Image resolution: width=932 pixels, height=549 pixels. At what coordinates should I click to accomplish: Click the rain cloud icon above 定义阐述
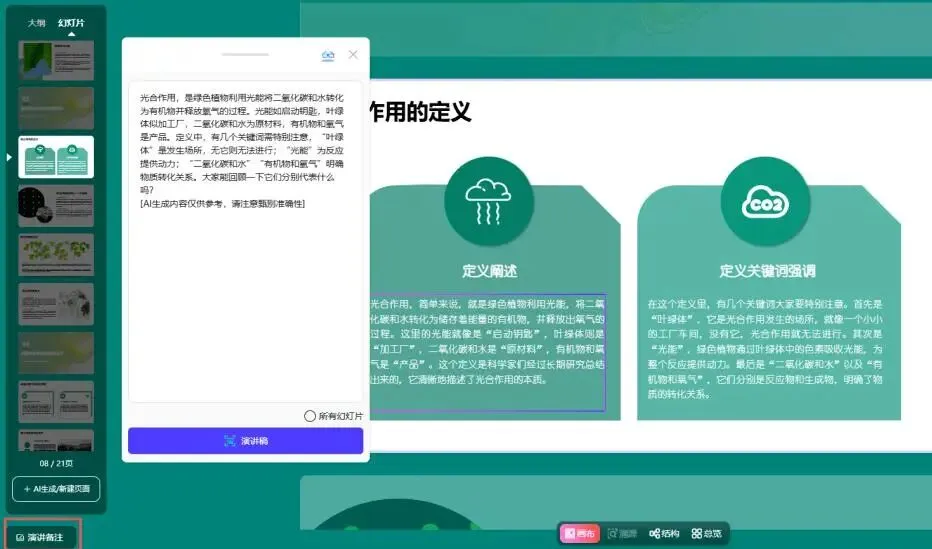tap(488, 201)
